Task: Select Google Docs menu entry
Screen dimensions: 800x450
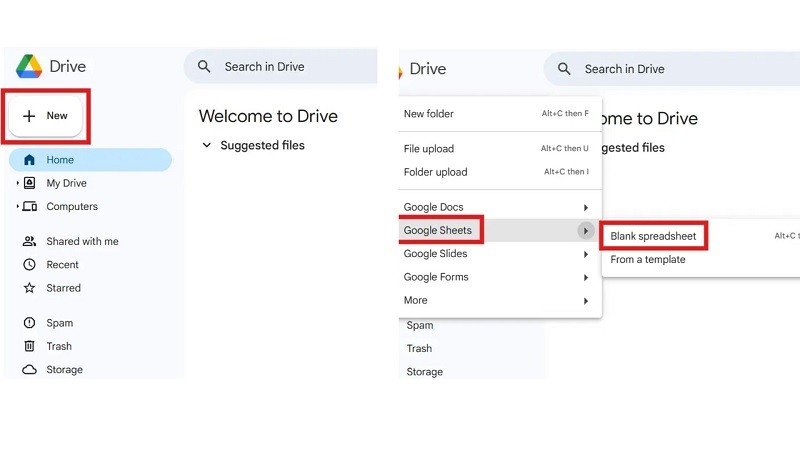Action: tap(500, 207)
